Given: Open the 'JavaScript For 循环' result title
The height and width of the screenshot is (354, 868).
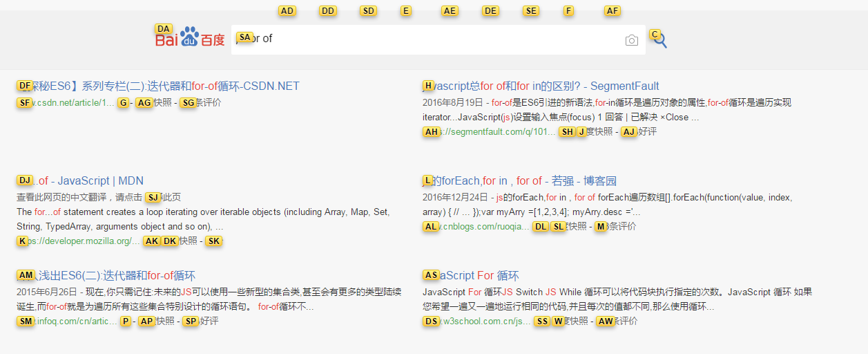Looking at the screenshot, I should click(471, 276).
